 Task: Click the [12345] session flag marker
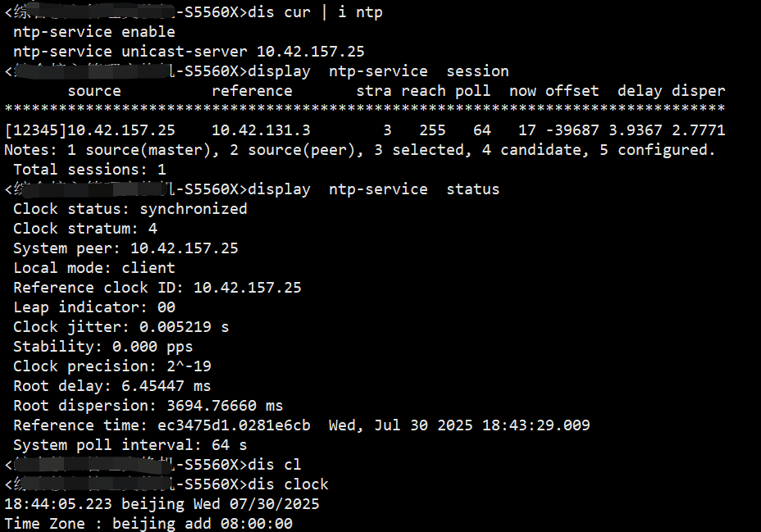(x=35, y=130)
